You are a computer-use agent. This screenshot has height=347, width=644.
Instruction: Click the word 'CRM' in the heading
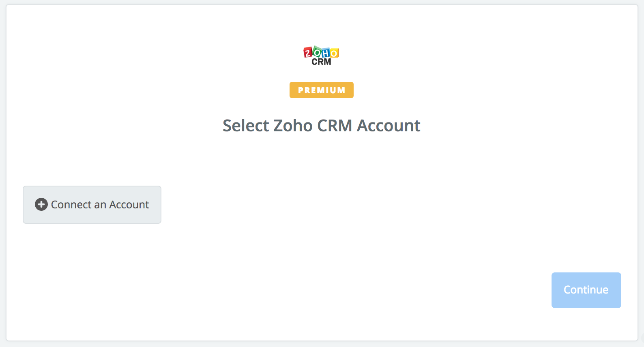(335, 126)
